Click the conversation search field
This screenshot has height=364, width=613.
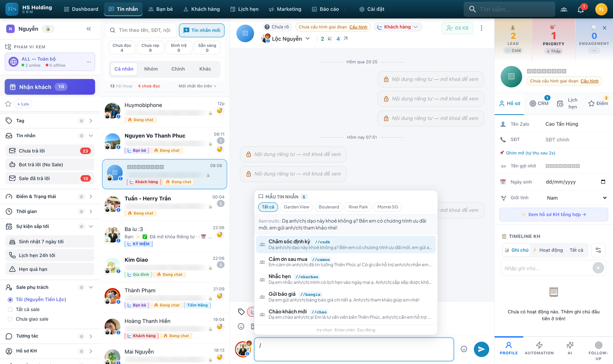[141, 30]
